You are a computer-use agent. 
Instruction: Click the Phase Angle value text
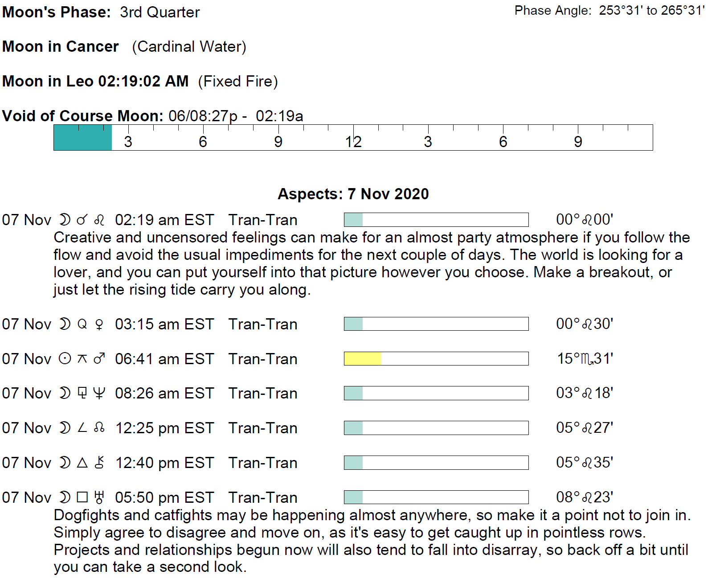[x=652, y=10]
